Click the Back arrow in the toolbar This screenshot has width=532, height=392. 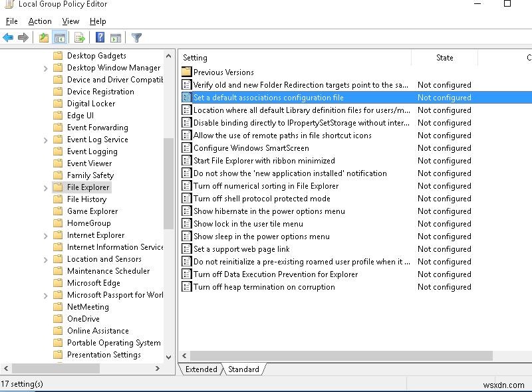pyautogui.click(x=8, y=38)
